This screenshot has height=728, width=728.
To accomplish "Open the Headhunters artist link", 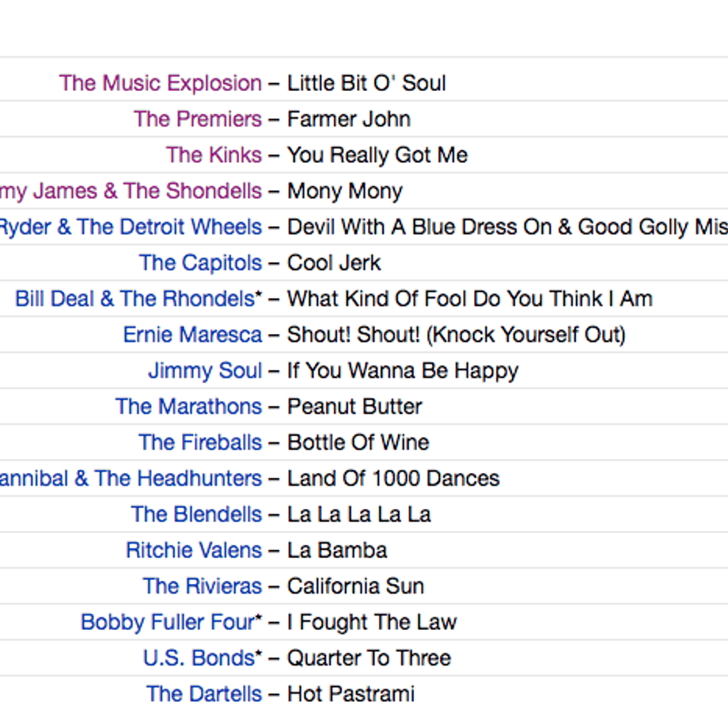I will pyautogui.click(x=131, y=478).
